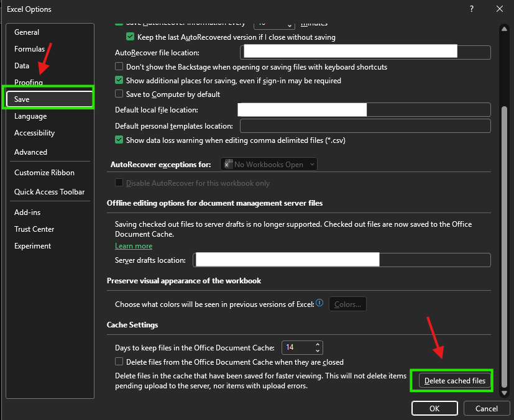Enable Don't show the Backstage checkbox

point(119,66)
